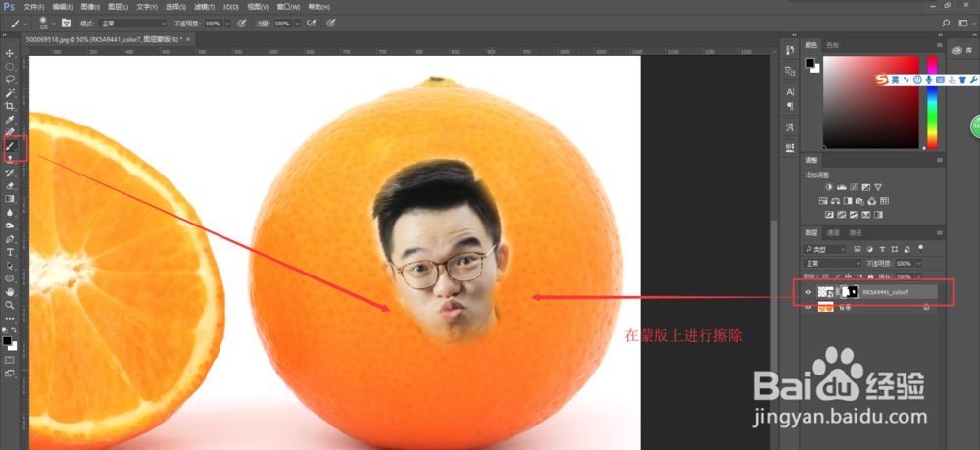This screenshot has width=980, height=450.
Task: Open the 编辑(E) menu
Action: click(x=63, y=7)
